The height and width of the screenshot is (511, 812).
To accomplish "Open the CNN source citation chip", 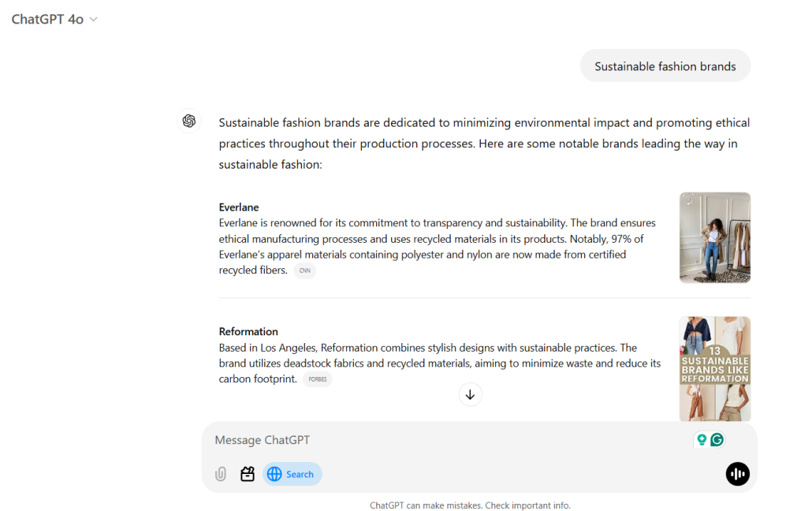I will coord(305,270).
